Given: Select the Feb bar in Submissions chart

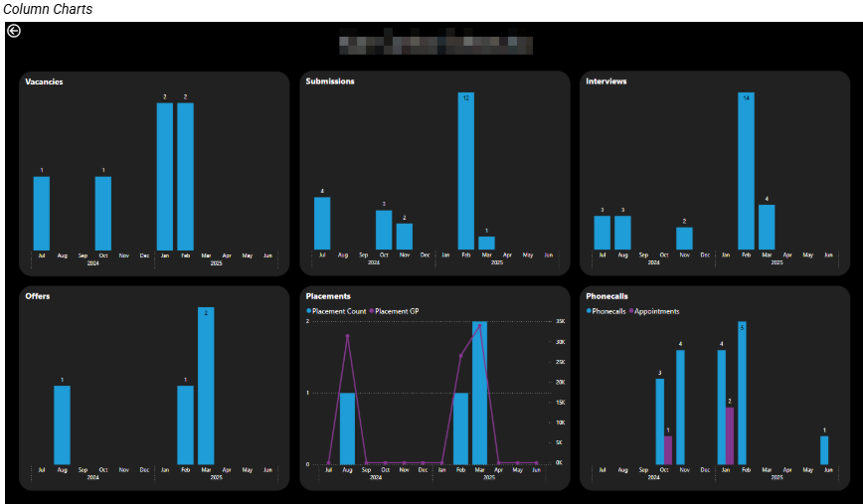Looking at the screenshot, I should coord(466,171).
